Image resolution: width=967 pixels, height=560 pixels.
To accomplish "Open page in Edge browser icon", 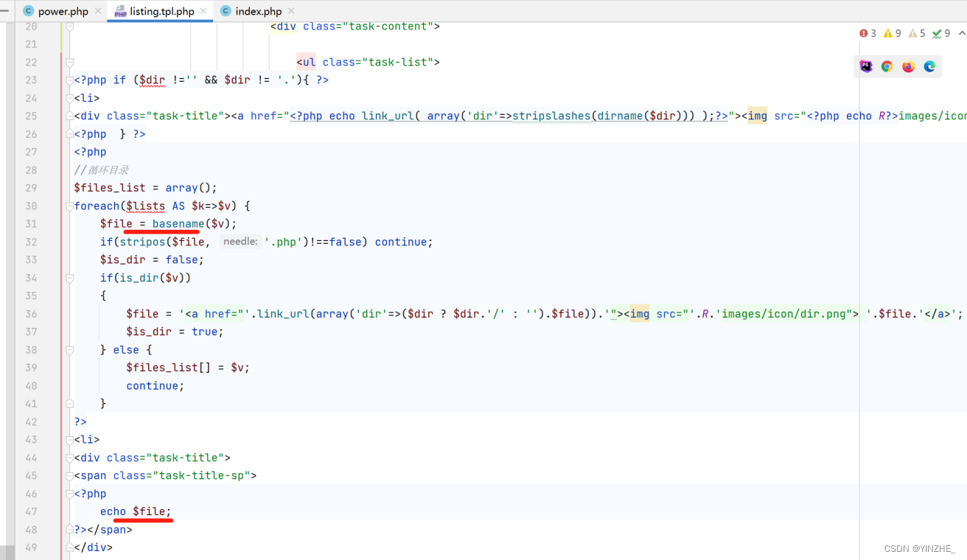I will [929, 66].
